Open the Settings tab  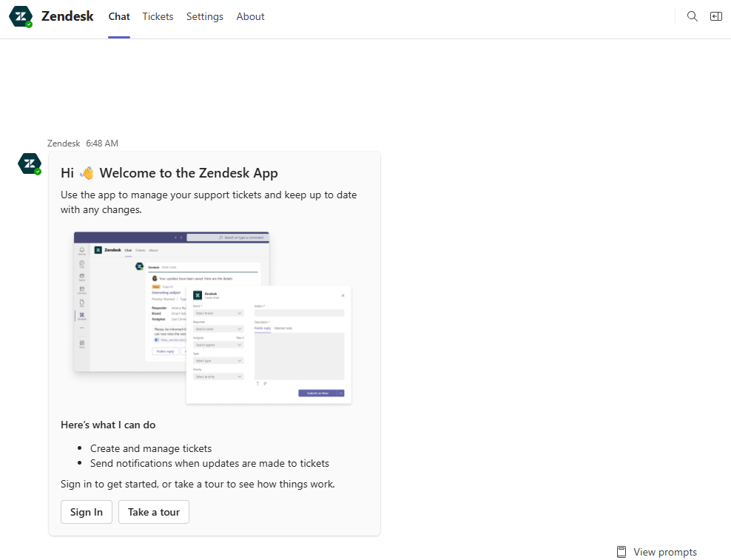point(205,16)
